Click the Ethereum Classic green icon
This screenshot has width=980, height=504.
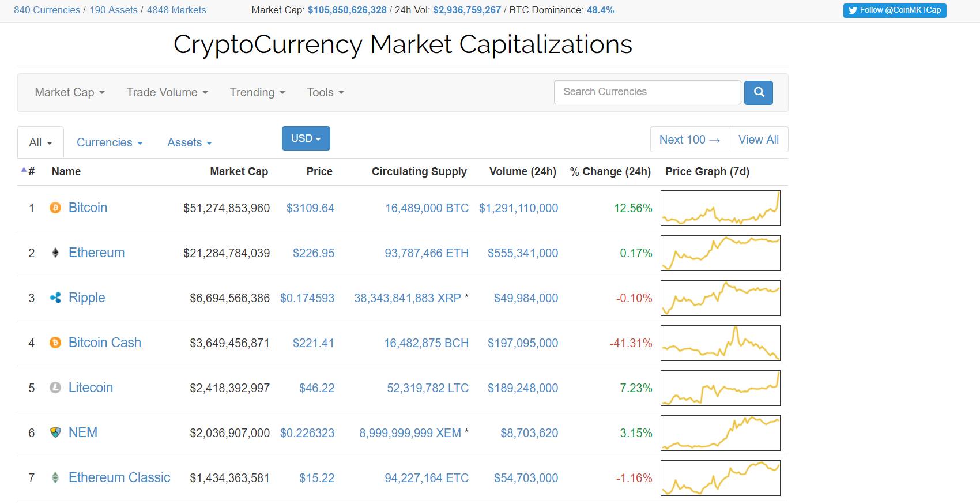tap(55, 477)
